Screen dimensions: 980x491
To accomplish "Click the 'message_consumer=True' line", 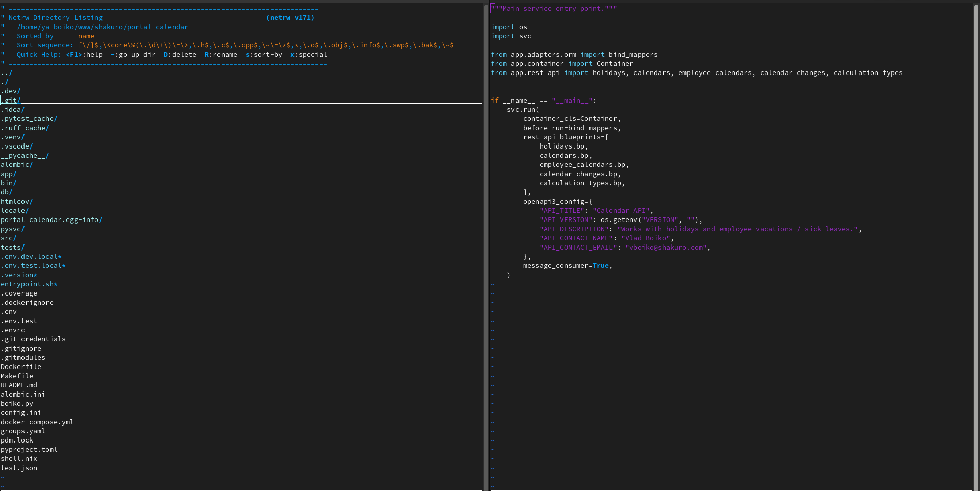I will [568, 266].
